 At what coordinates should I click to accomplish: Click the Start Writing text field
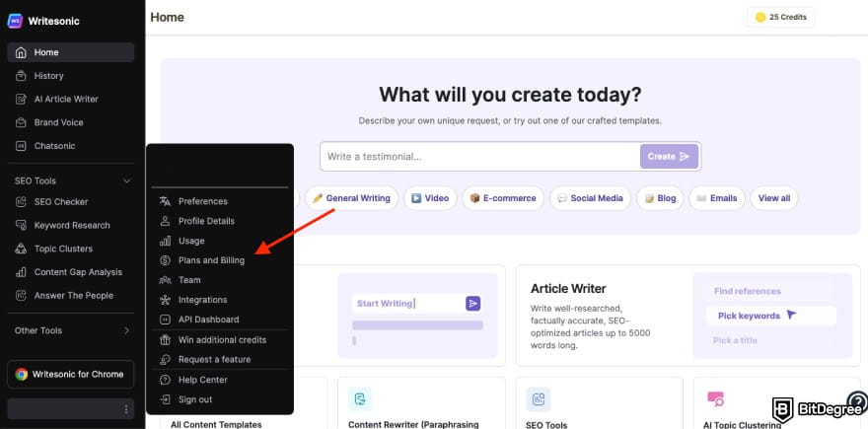click(409, 304)
